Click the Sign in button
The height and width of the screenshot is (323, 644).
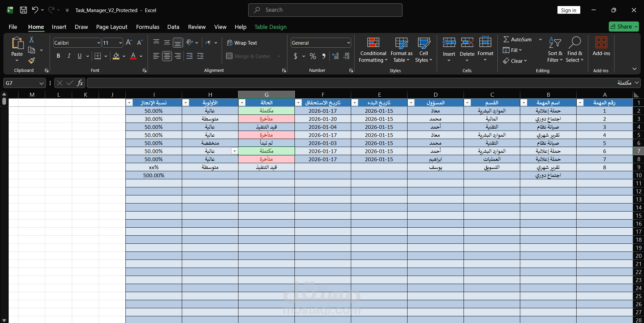click(x=569, y=10)
